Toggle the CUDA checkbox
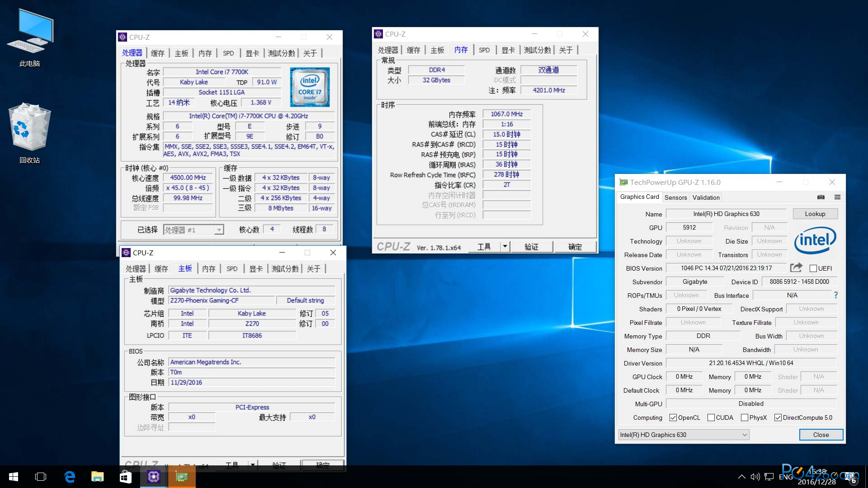Viewport: 868px width, 488px height. (x=711, y=418)
